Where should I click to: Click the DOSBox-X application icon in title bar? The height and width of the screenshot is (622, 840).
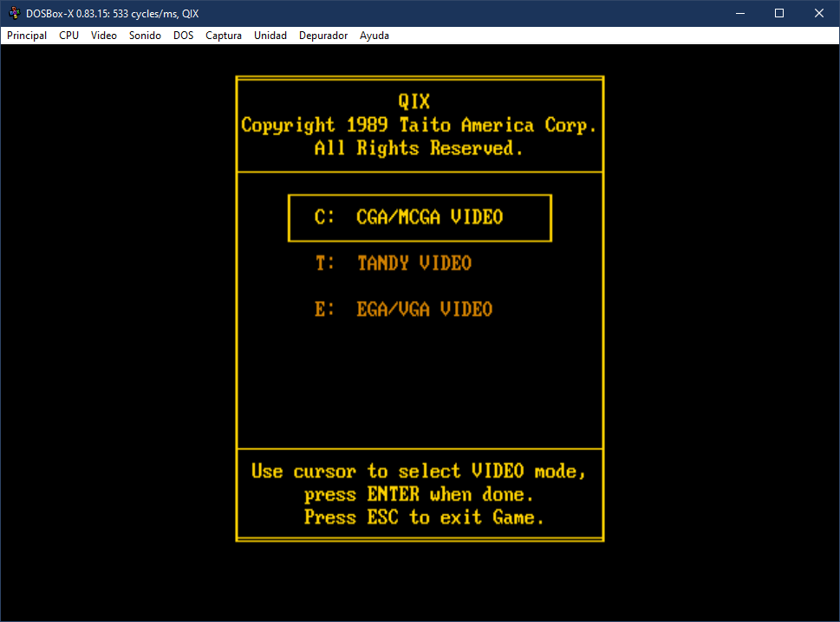click(x=13, y=13)
